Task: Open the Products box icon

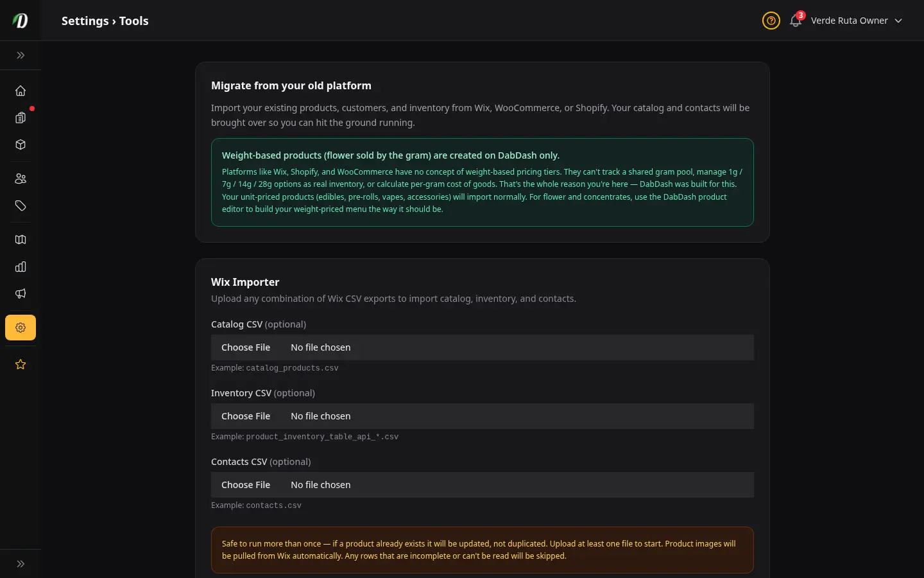Action: tap(21, 144)
